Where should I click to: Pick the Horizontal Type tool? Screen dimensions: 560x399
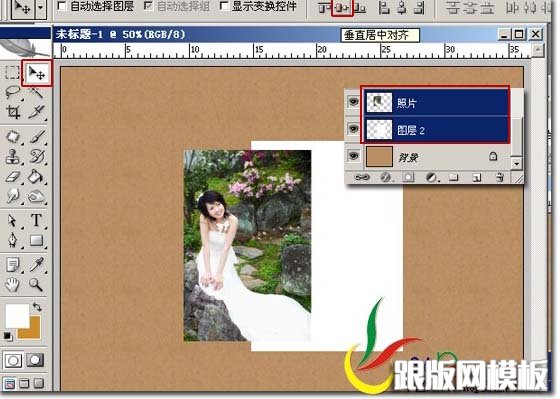pyautogui.click(x=36, y=220)
